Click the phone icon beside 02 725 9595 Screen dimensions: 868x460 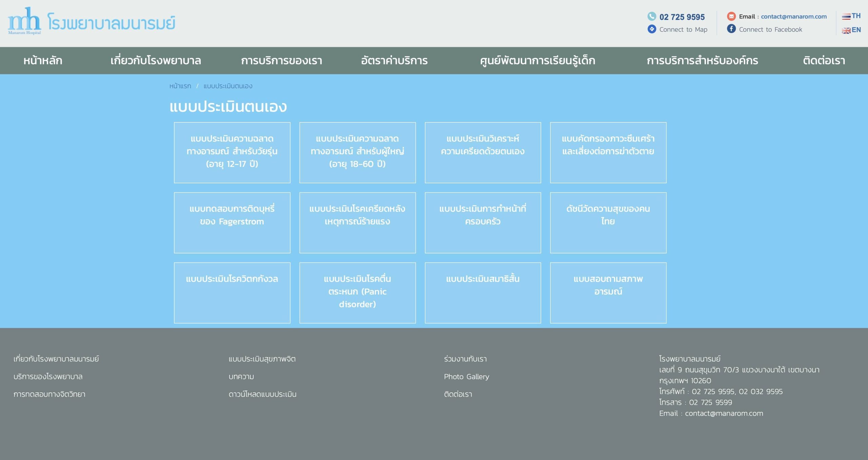(x=652, y=16)
